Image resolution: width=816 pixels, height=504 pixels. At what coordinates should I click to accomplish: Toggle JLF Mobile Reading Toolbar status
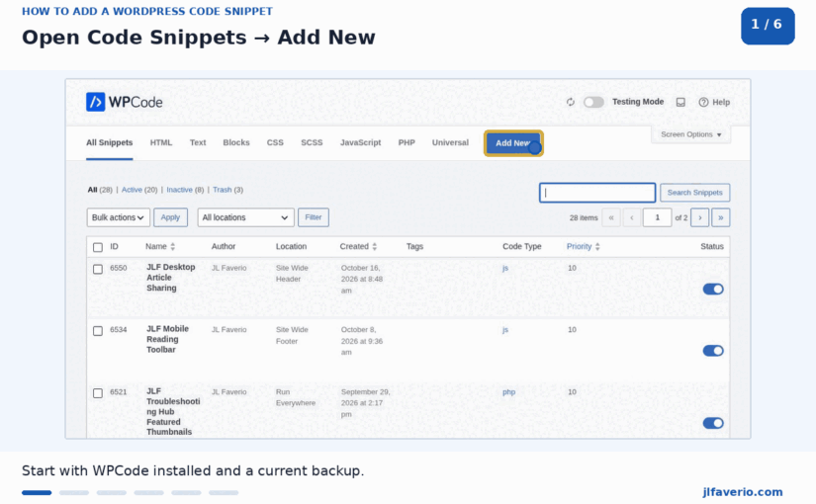click(x=713, y=351)
